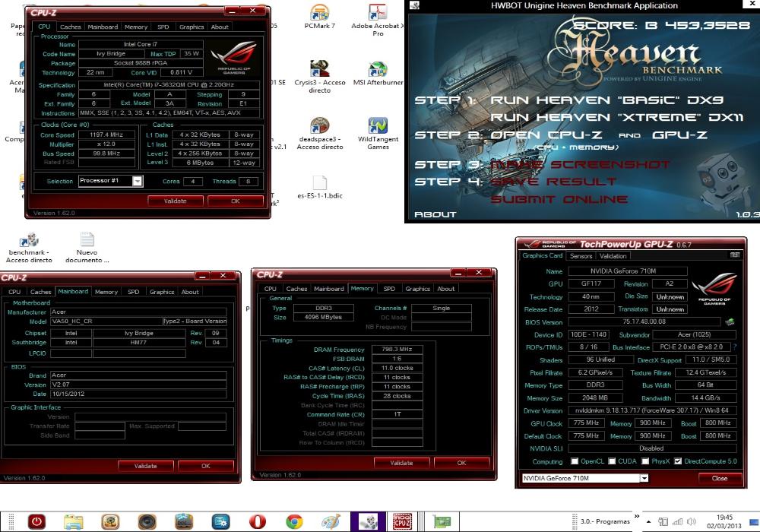Click the Core Speed value 1197.4 MHz
This screenshot has height=532, width=760.
[x=106, y=135]
